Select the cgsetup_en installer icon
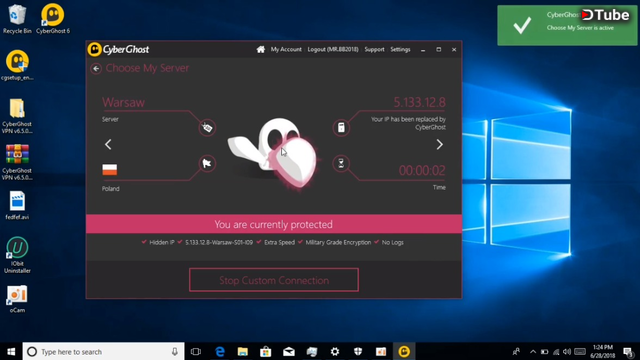Image resolution: width=640 pixels, height=360 pixels. coord(17,65)
